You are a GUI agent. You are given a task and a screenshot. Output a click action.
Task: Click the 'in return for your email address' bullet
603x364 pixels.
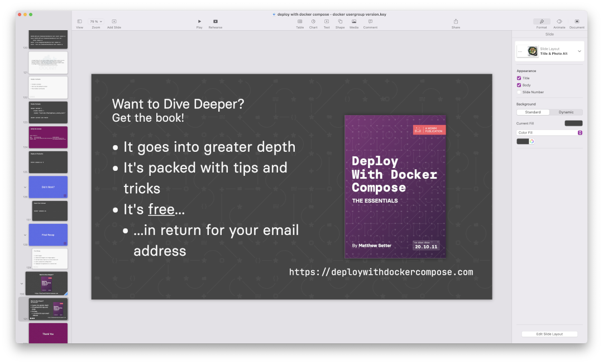pos(216,241)
